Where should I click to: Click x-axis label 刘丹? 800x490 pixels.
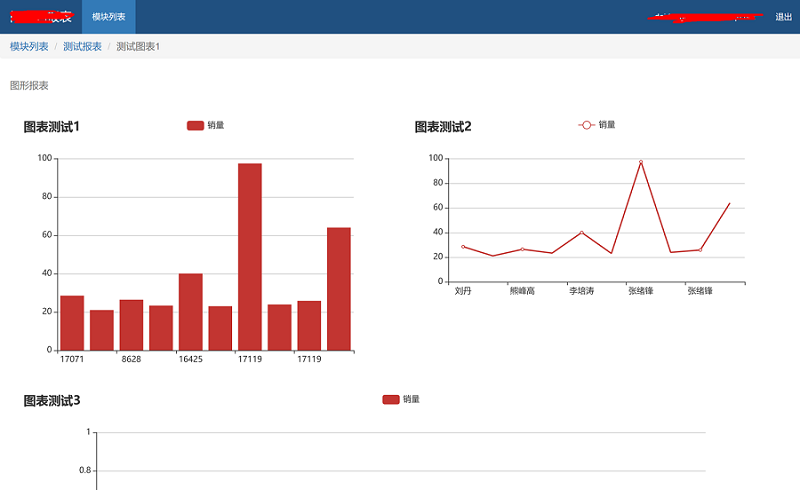coord(463,291)
